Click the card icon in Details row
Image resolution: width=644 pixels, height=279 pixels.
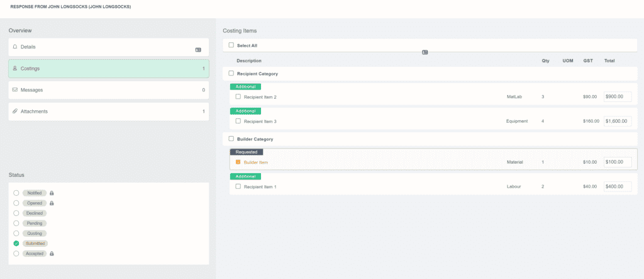tap(198, 49)
